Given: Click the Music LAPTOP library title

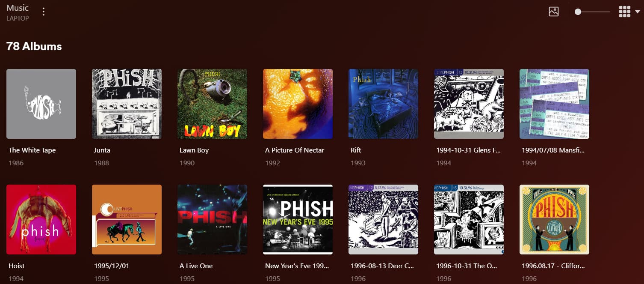Looking at the screenshot, I should click(x=18, y=12).
